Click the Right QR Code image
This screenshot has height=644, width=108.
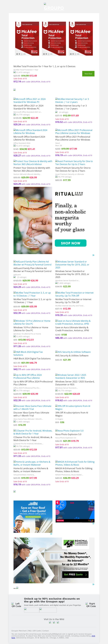(x=91, y=605)
